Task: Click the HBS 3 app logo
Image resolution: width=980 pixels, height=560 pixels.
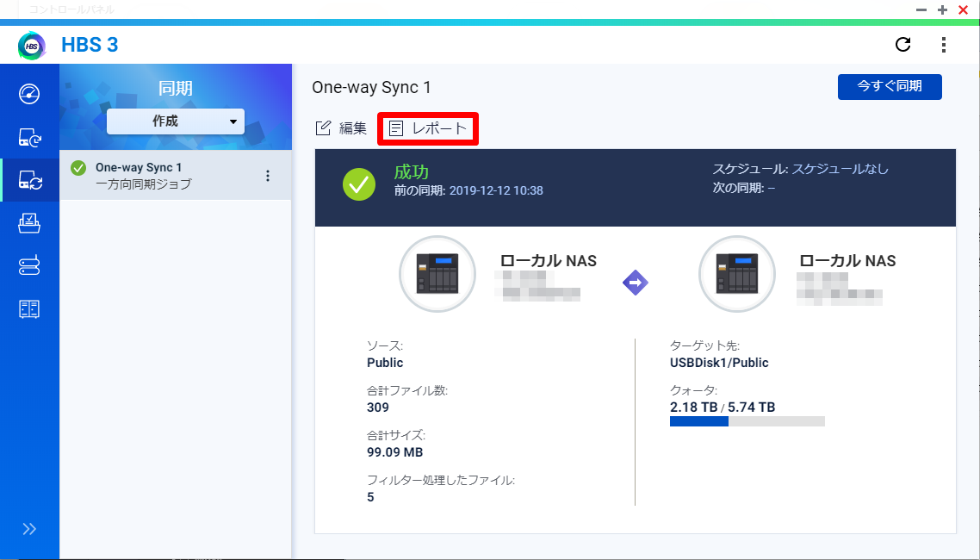Action: pos(32,46)
